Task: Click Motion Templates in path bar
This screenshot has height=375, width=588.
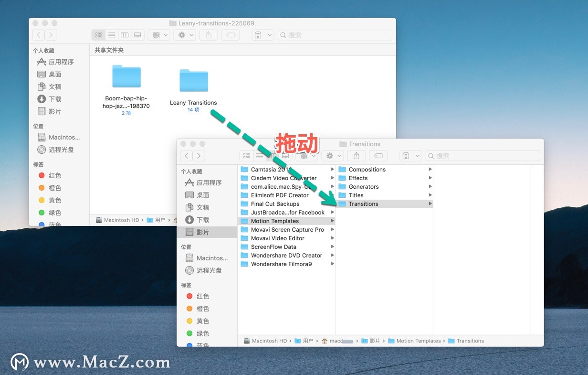Action: tap(415, 341)
